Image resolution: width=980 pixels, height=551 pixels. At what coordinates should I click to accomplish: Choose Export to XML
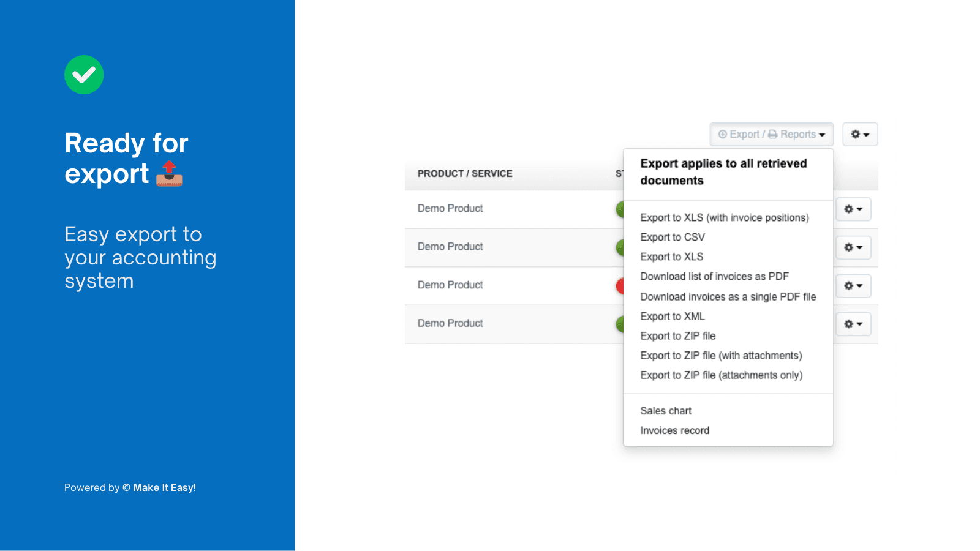point(672,317)
